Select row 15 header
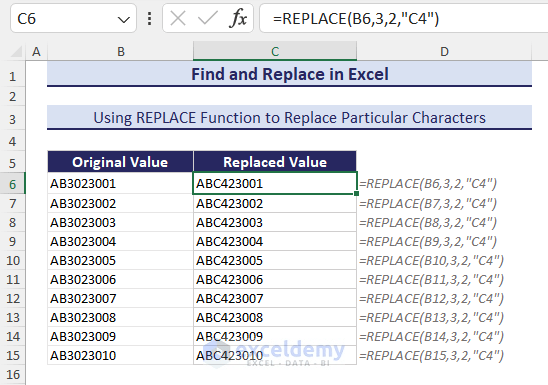Screen dimensions: 548x385 click(13, 356)
